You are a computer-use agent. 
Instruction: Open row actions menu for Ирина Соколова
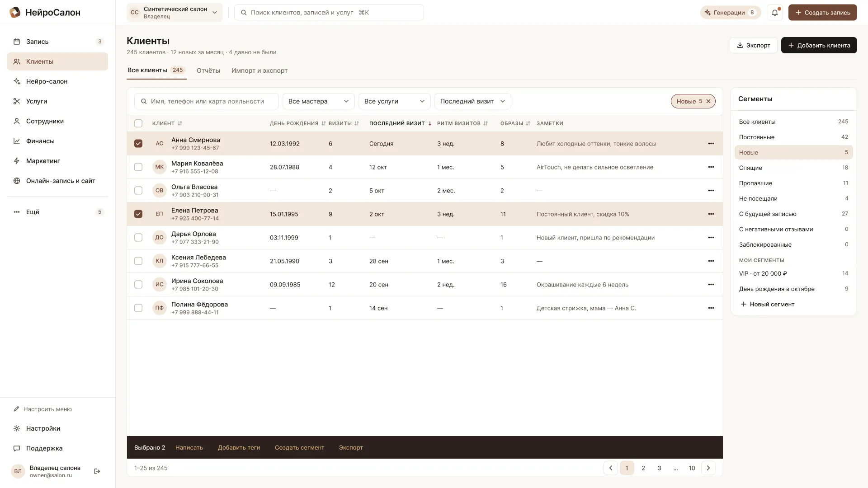(711, 285)
